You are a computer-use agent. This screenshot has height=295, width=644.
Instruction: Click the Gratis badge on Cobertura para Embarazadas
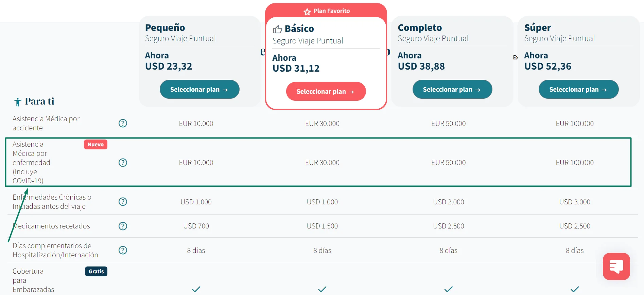[96, 271]
